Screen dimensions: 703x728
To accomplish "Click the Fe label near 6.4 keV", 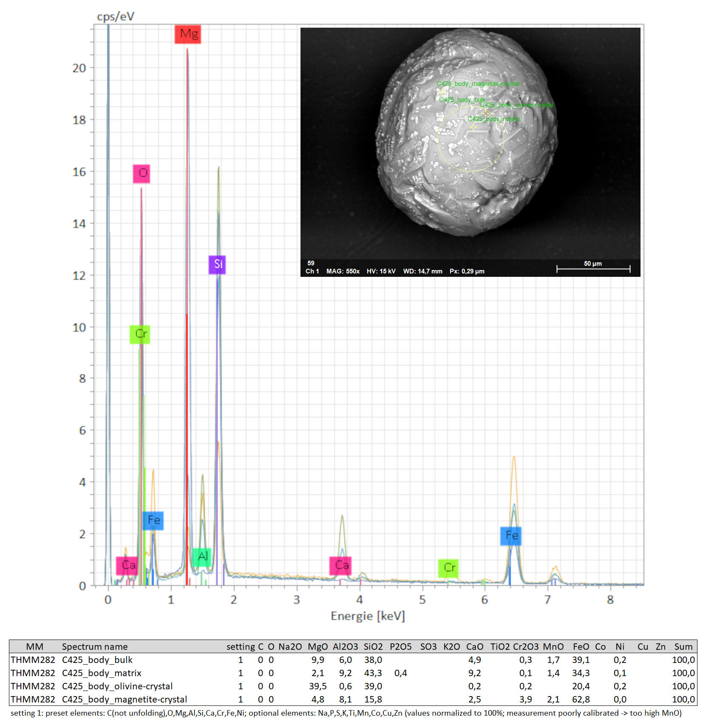I will point(511,536).
